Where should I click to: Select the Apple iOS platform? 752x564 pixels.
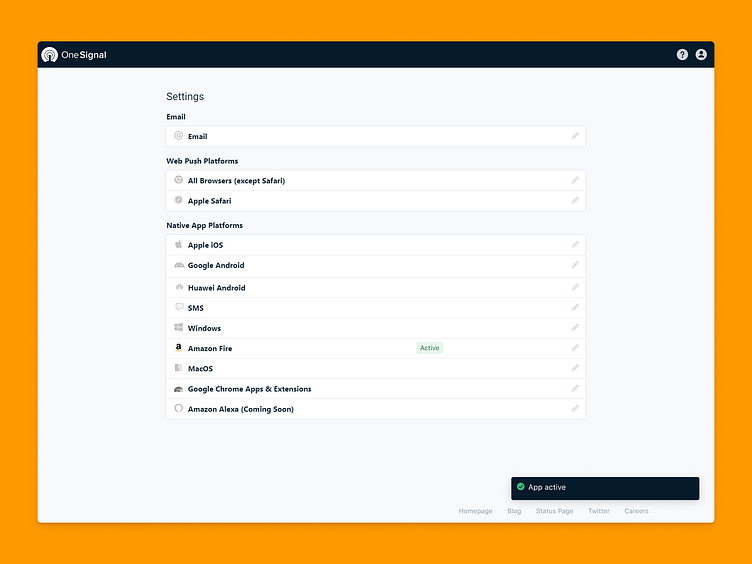click(376, 245)
